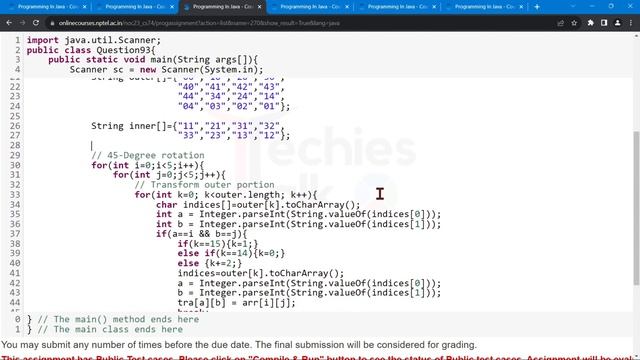
Task: Click the '// Transform outer portion' comment
Action: (x=204, y=185)
